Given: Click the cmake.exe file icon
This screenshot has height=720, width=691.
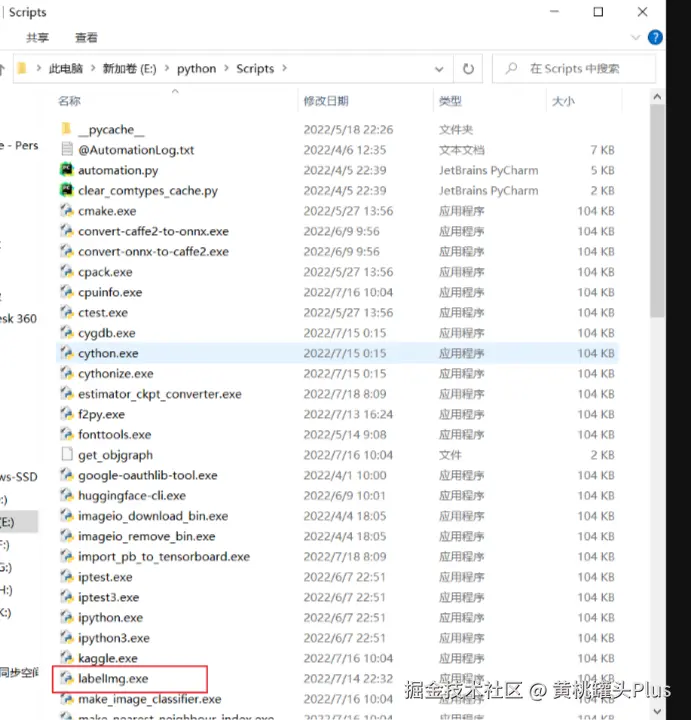Looking at the screenshot, I should click(67, 210).
